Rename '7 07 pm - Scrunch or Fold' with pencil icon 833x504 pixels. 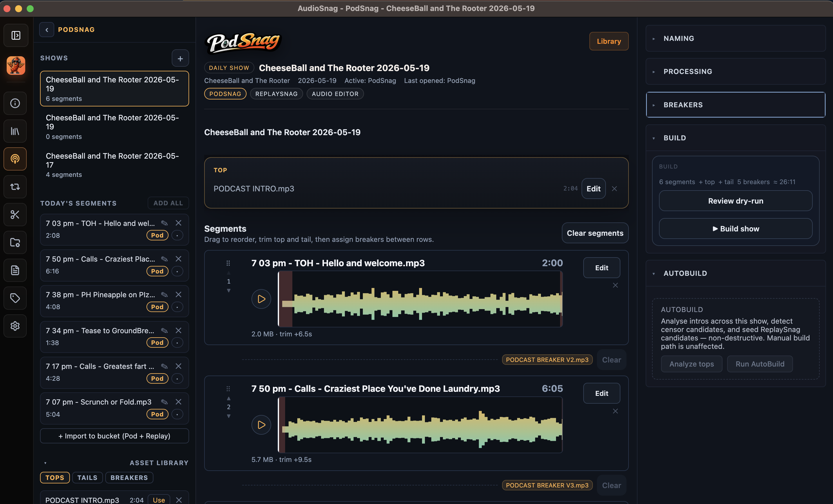[x=164, y=402]
